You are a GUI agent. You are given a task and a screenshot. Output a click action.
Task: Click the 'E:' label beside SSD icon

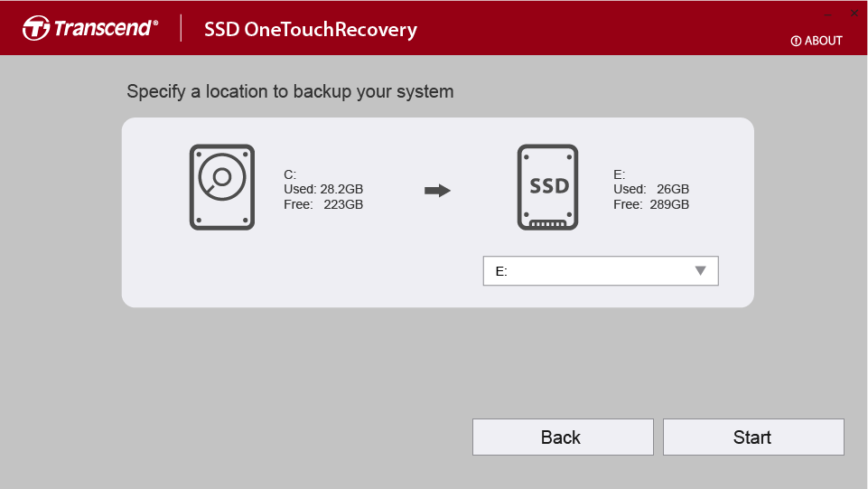click(x=620, y=174)
